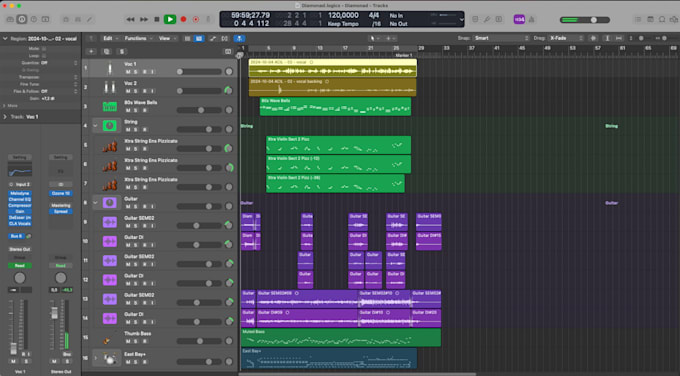Screen dimensions: 680x376
Task: Select the Muted Bass region
Action: (341, 337)
